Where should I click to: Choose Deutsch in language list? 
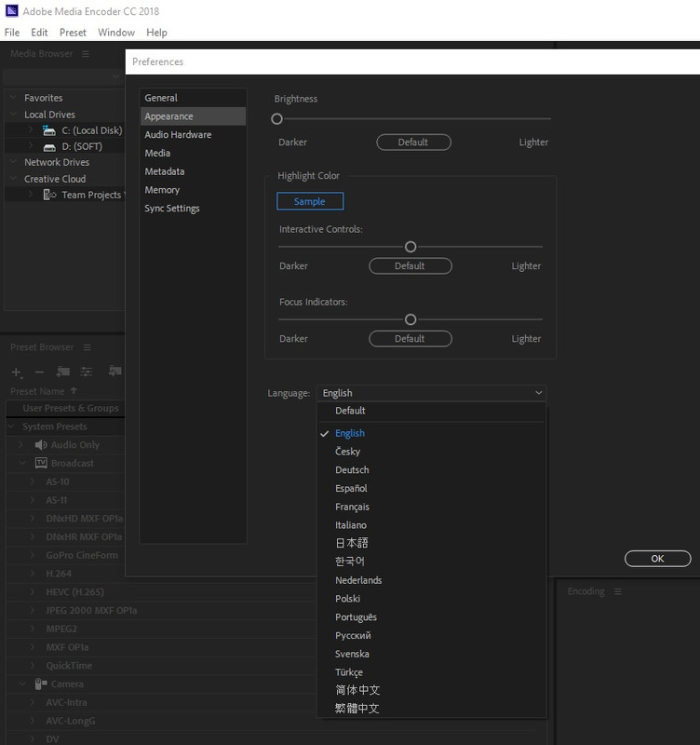point(431,470)
